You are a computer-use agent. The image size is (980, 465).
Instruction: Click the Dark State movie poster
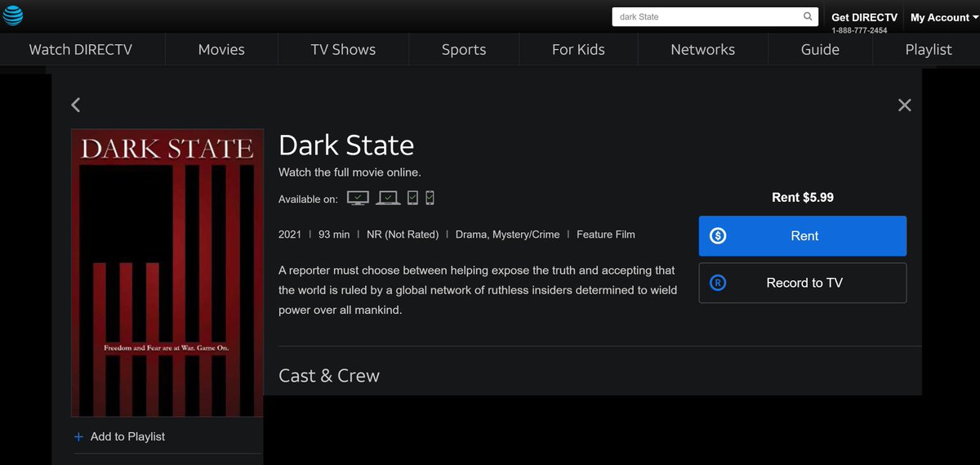(167, 273)
